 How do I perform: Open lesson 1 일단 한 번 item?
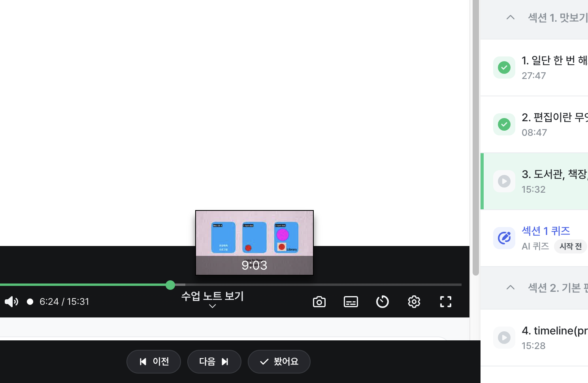[534, 68]
